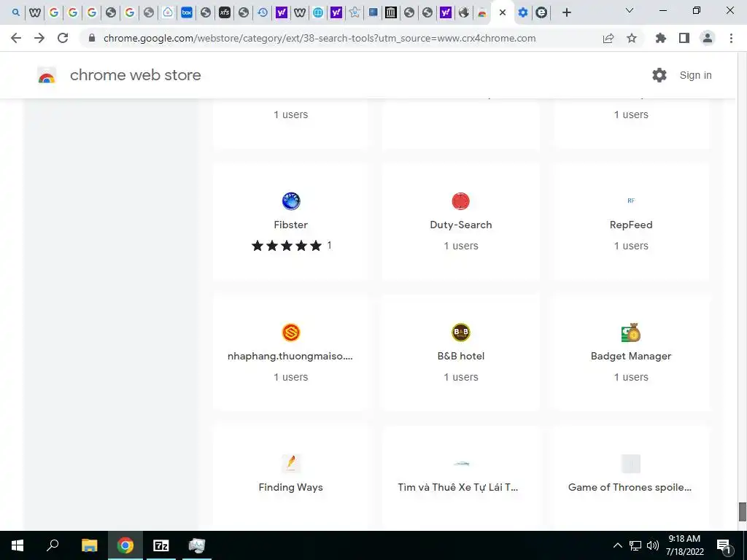The image size is (747, 560).
Task: Open the B&B hotel extension title
Action: [461, 356]
